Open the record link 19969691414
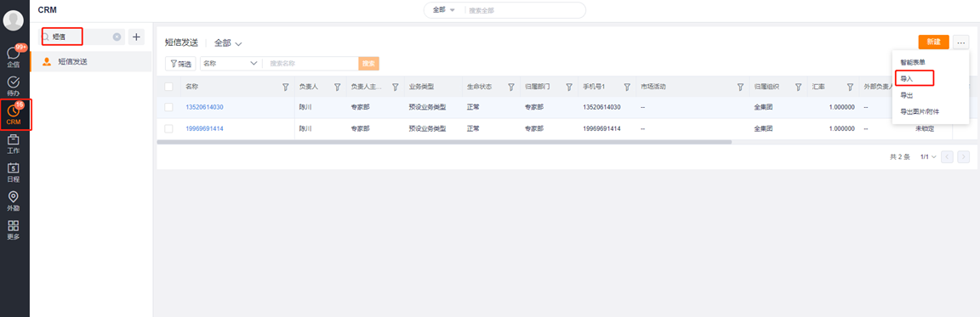This screenshot has width=980, height=317. [x=204, y=128]
